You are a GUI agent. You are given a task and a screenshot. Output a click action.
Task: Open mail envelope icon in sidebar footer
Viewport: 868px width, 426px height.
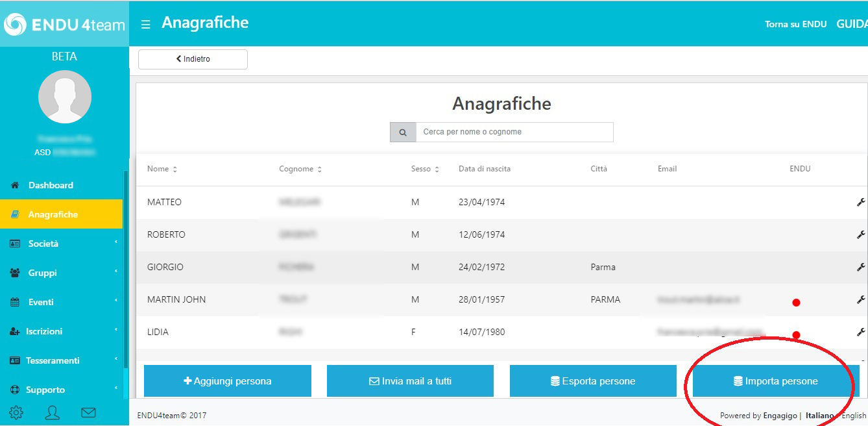88,412
